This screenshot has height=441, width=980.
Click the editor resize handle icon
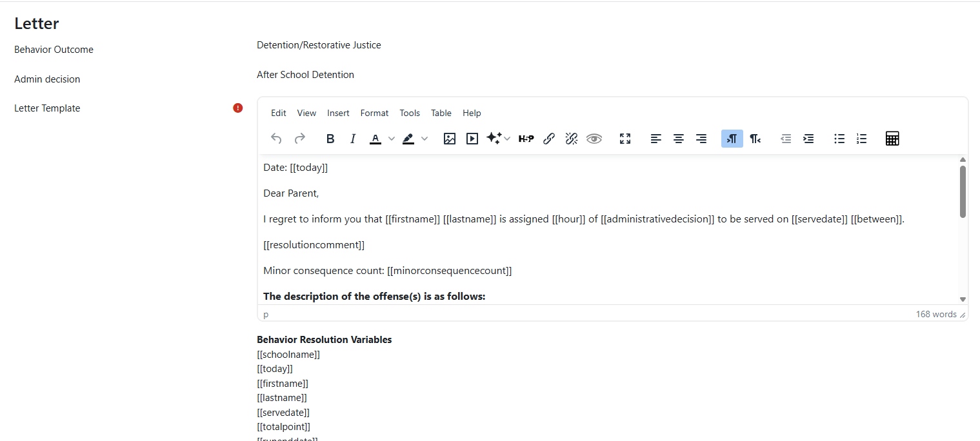[x=963, y=315]
